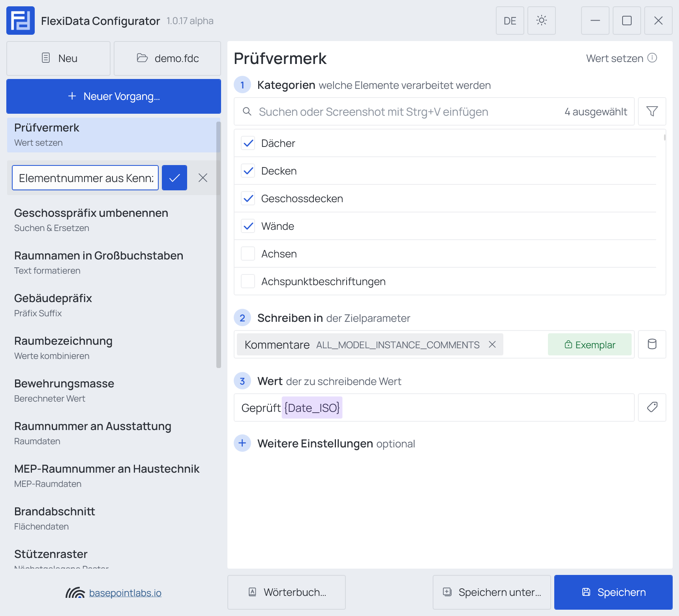Uncheck the Decken category
The height and width of the screenshot is (616, 679).
[x=248, y=171]
